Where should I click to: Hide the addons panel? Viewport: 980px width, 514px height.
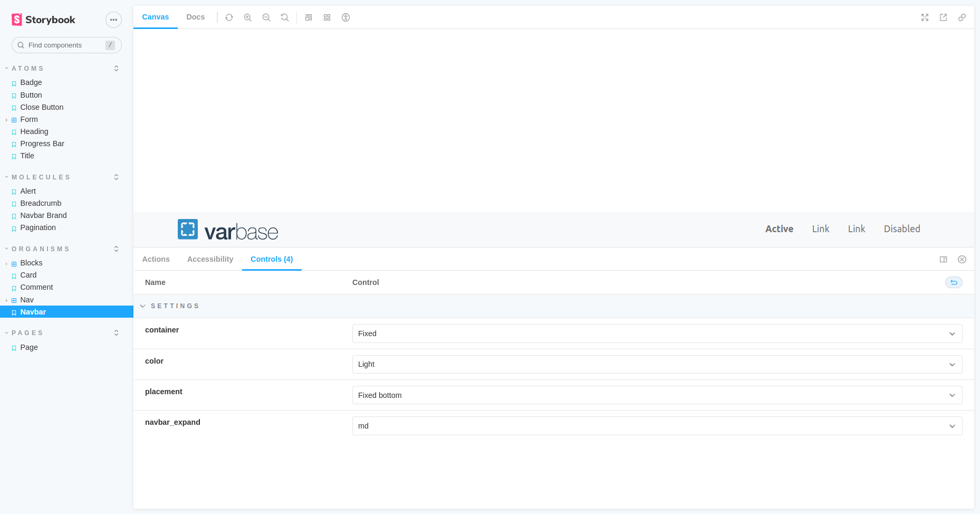[962, 259]
